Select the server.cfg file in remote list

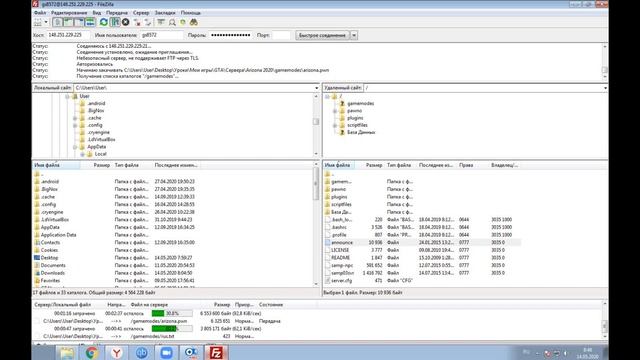click(342, 281)
